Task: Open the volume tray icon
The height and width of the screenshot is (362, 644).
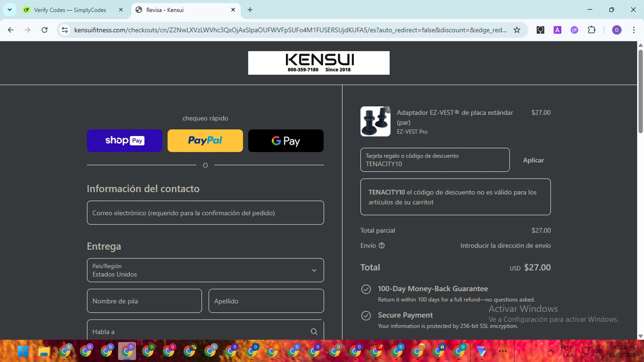Action: [x=597, y=351]
